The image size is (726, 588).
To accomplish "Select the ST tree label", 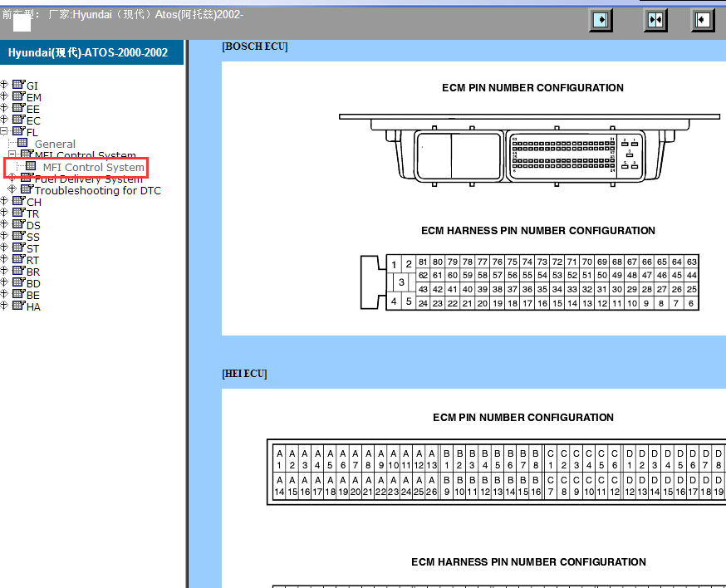I will point(33,248).
